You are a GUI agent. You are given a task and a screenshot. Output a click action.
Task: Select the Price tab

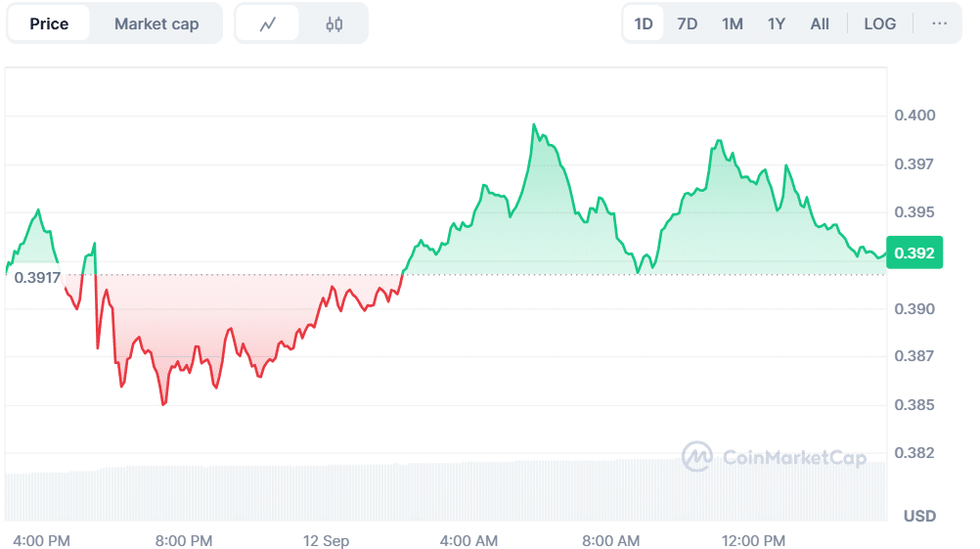(49, 23)
